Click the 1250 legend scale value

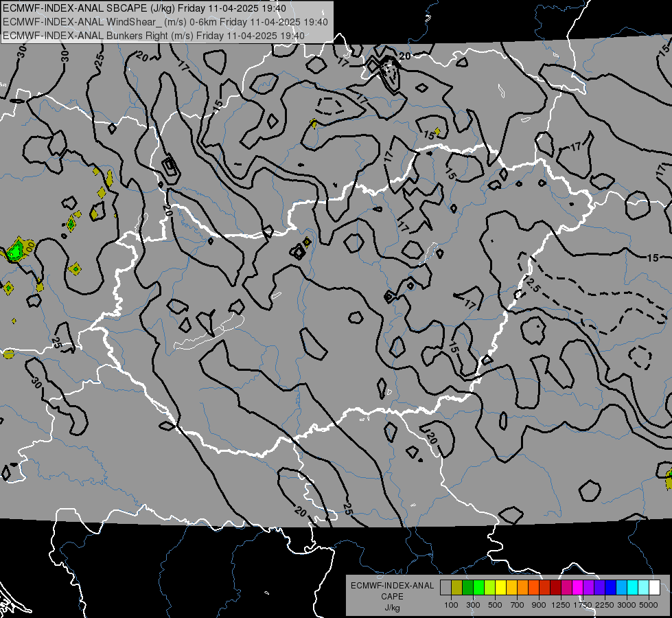click(x=561, y=605)
